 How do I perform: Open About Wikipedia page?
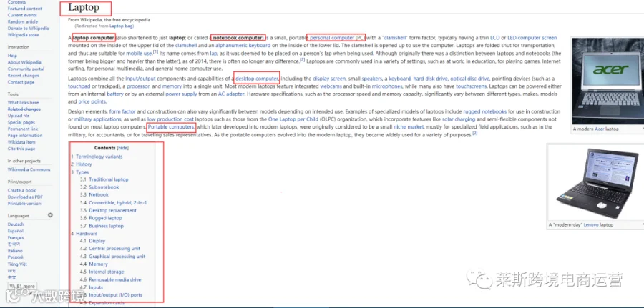point(24,62)
